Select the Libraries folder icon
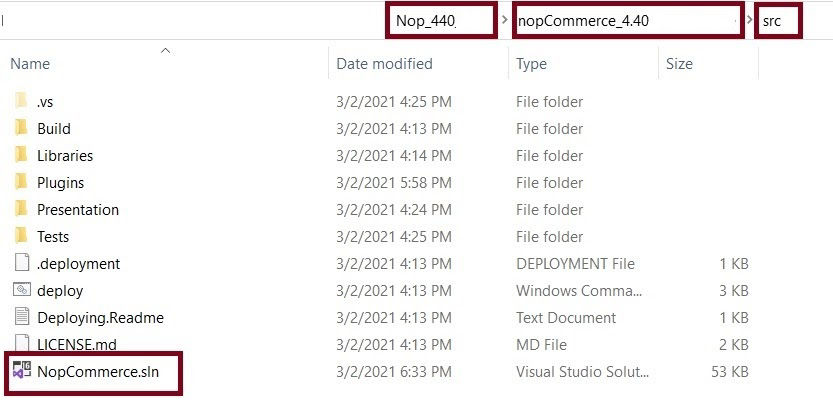This screenshot has height=407, width=833. pyautogui.click(x=21, y=155)
